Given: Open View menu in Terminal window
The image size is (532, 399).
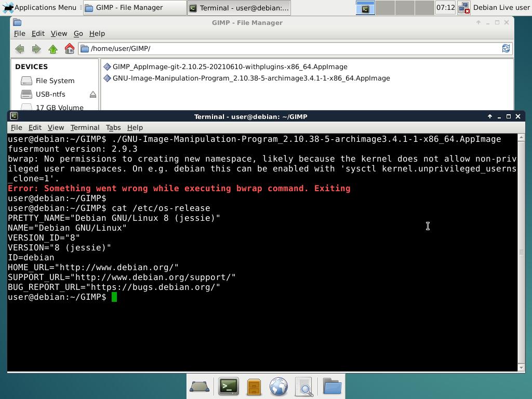Looking at the screenshot, I should pos(56,128).
